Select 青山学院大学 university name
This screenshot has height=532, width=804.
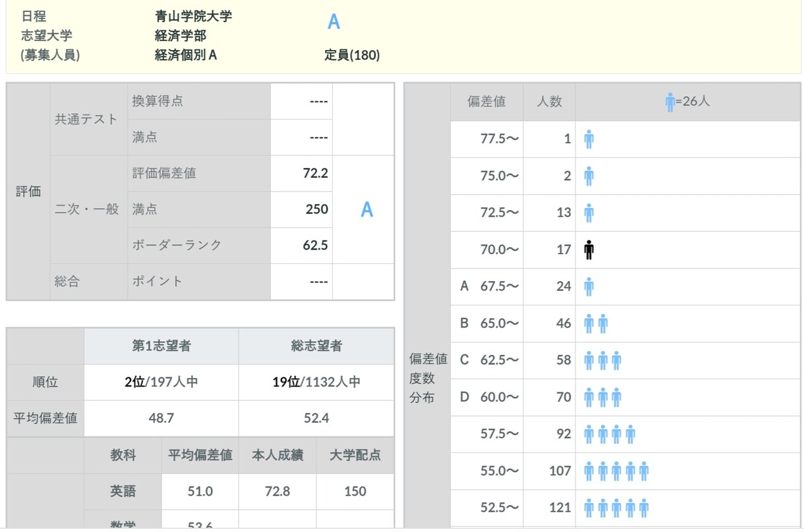[x=193, y=16]
